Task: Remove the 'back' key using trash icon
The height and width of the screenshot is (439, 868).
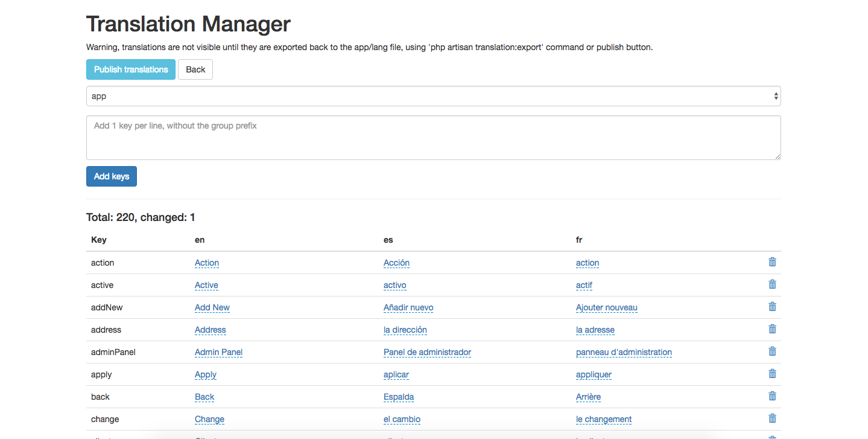Action: tap(772, 396)
